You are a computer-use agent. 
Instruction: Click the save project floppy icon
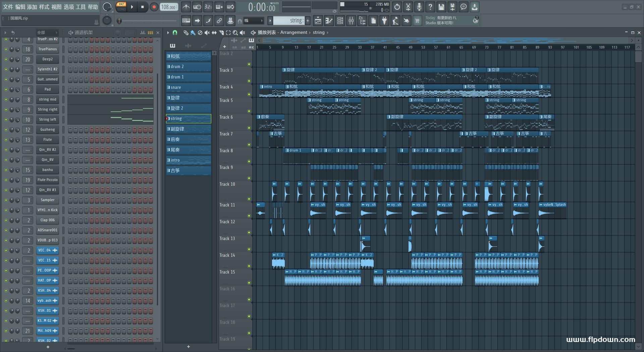click(441, 7)
